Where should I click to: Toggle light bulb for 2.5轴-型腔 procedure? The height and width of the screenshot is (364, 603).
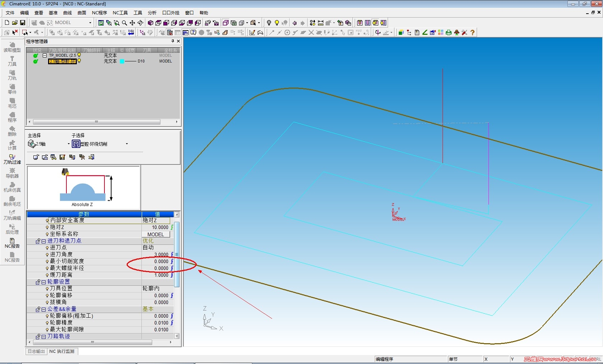click(79, 61)
